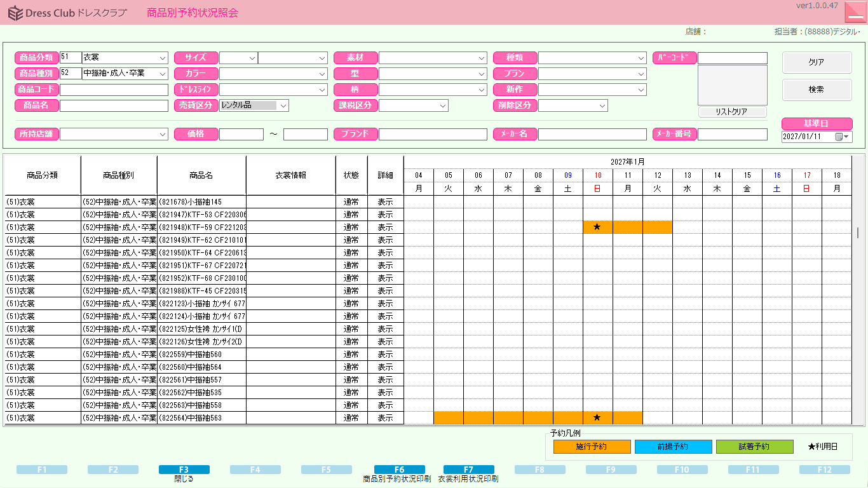The width and height of the screenshot is (868, 488).
Task: Click the 商品分類 code field 51
Action: pyautogui.click(x=71, y=58)
